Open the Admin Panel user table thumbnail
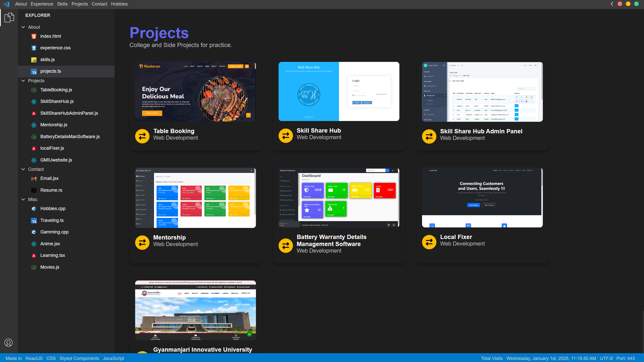 point(482,92)
